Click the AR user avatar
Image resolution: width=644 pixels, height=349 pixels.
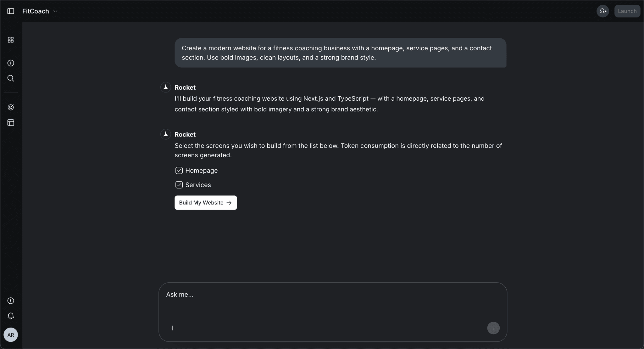click(x=11, y=335)
